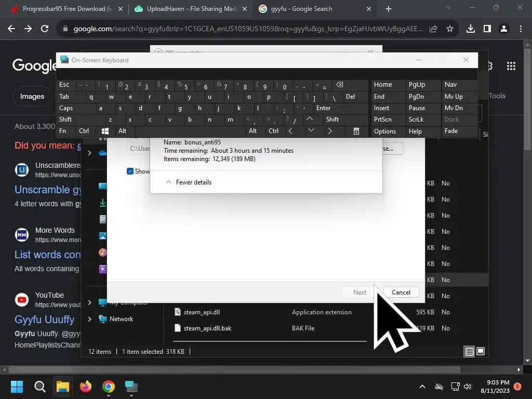The width and height of the screenshot is (532, 399).
Task: Click Windows logo key on On-Screen Keyboard
Action: 105,131
